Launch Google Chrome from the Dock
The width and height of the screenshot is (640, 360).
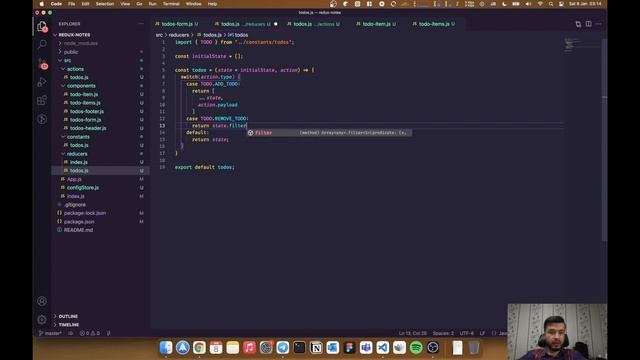(x=199, y=347)
